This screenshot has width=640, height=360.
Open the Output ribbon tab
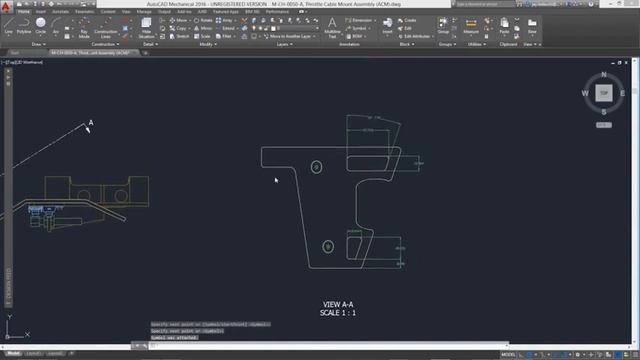(x=164, y=11)
